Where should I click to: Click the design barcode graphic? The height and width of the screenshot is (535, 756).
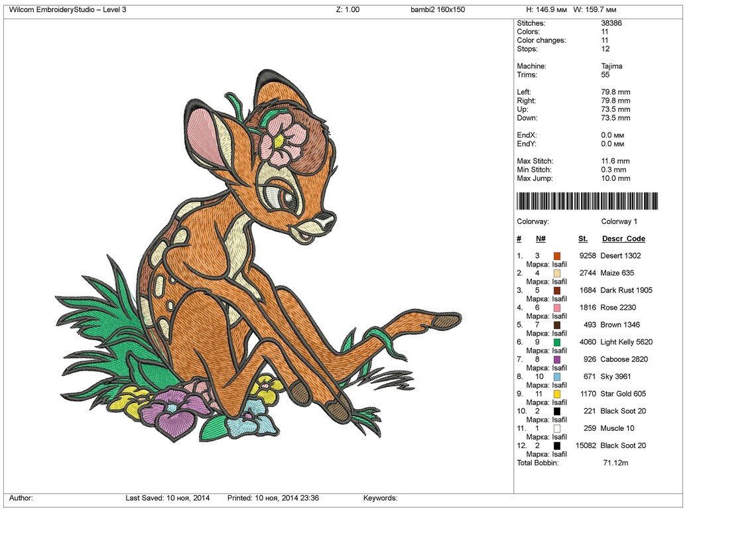587,200
